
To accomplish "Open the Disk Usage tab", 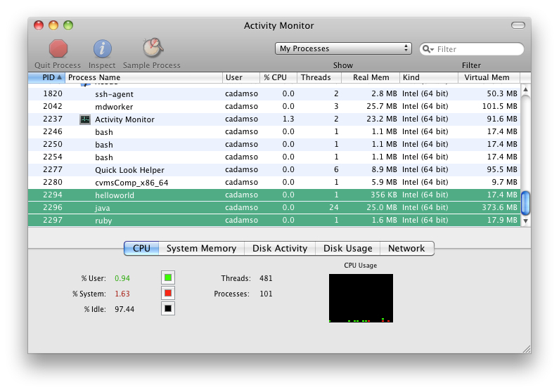I will point(347,248).
